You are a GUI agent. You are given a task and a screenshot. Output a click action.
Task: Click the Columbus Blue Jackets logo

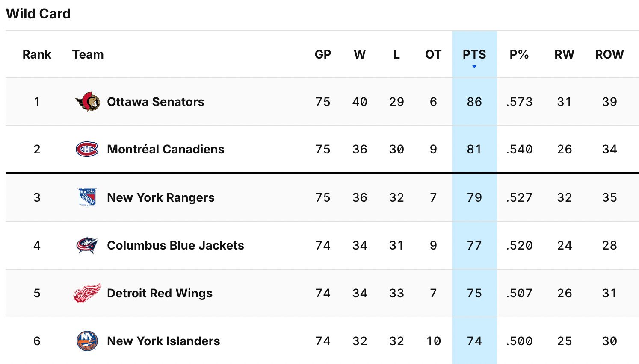pos(87,245)
